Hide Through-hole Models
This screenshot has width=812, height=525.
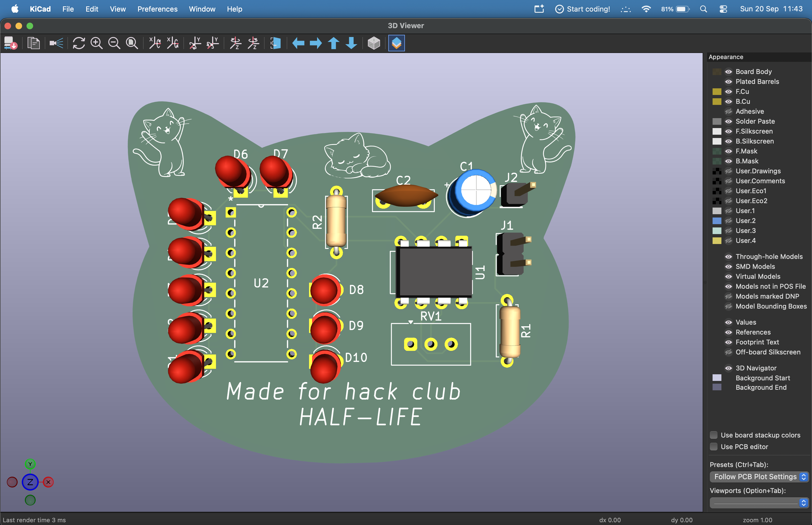click(x=728, y=257)
